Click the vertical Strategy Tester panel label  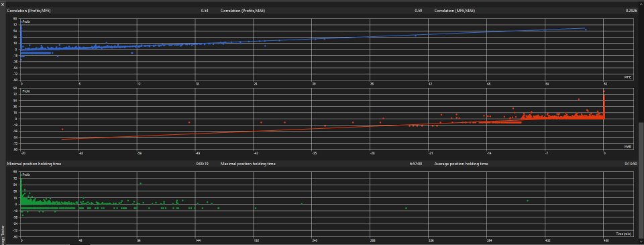coord(3,236)
